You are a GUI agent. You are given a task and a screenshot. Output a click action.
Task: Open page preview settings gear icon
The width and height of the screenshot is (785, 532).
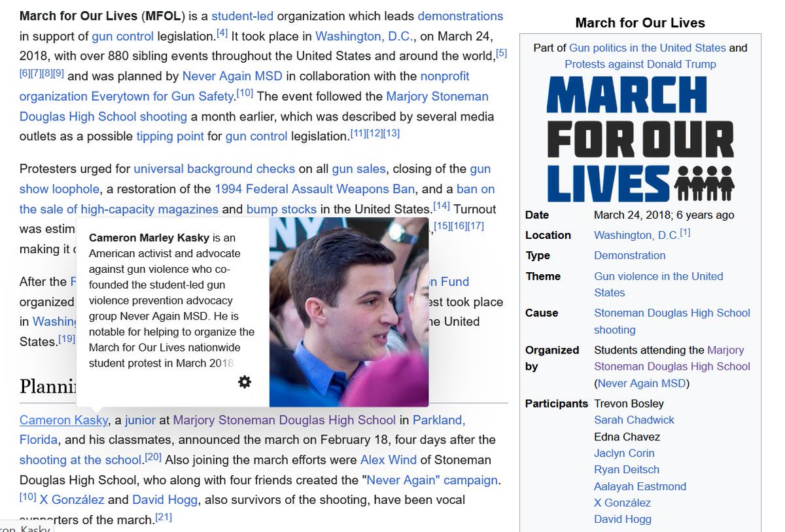[245, 382]
